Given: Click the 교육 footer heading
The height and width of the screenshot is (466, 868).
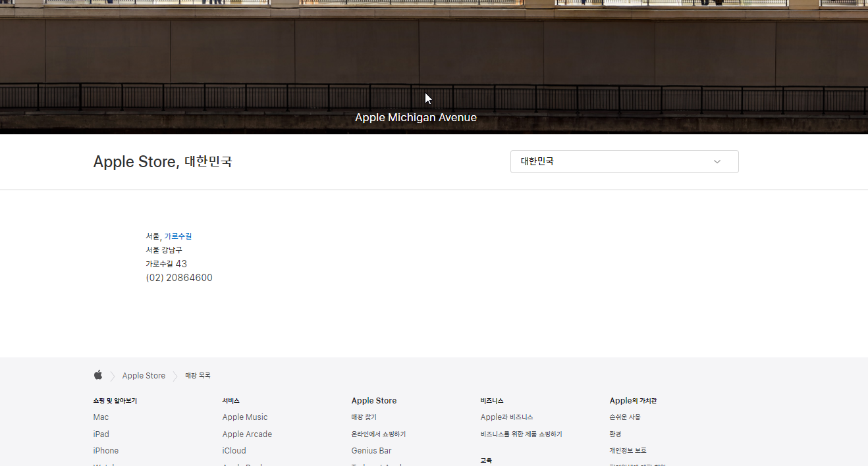Looking at the screenshot, I should [x=486, y=461].
